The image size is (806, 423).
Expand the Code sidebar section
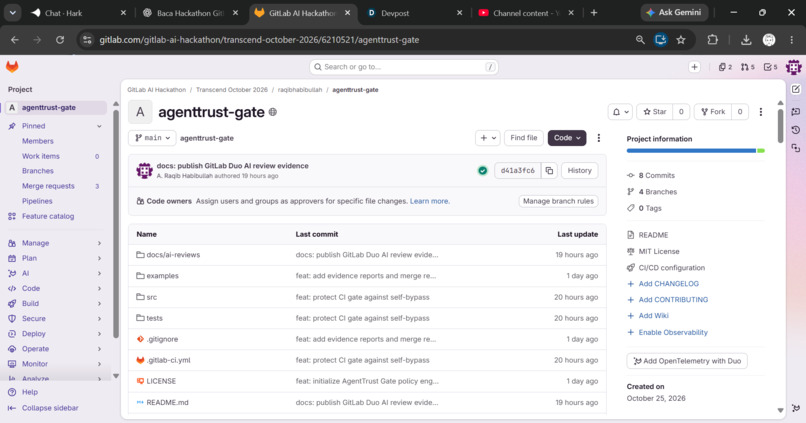click(99, 288)
